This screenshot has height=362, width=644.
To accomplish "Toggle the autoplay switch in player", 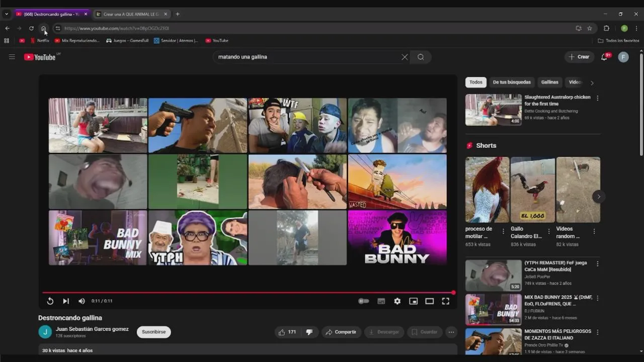I will [364, 301].
